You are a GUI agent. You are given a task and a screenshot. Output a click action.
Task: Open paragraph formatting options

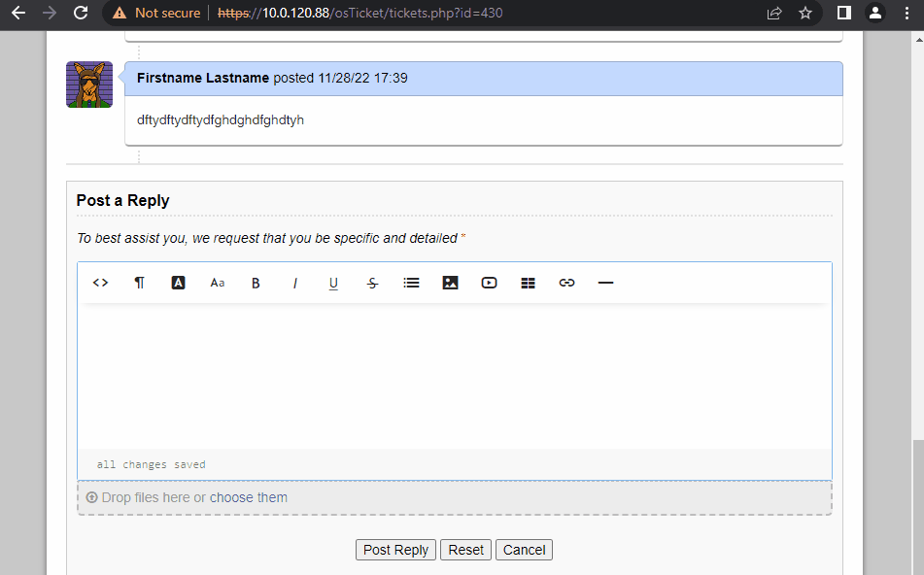click(139, 283)
